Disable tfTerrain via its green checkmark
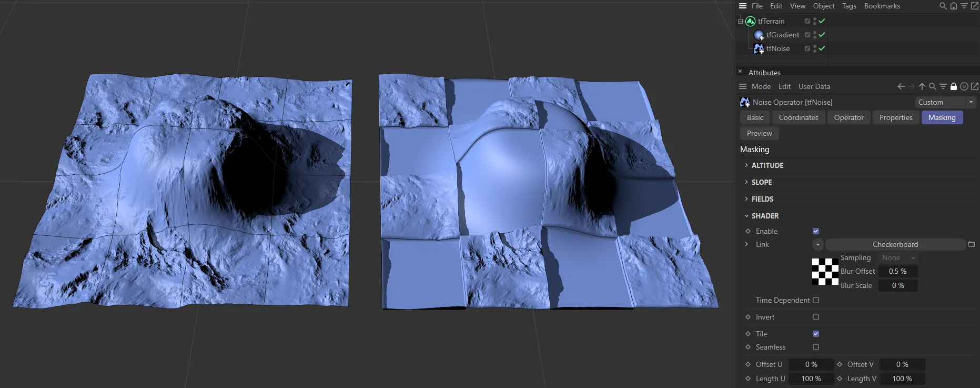This screenshot has height=388, width=980. (822, 21)
